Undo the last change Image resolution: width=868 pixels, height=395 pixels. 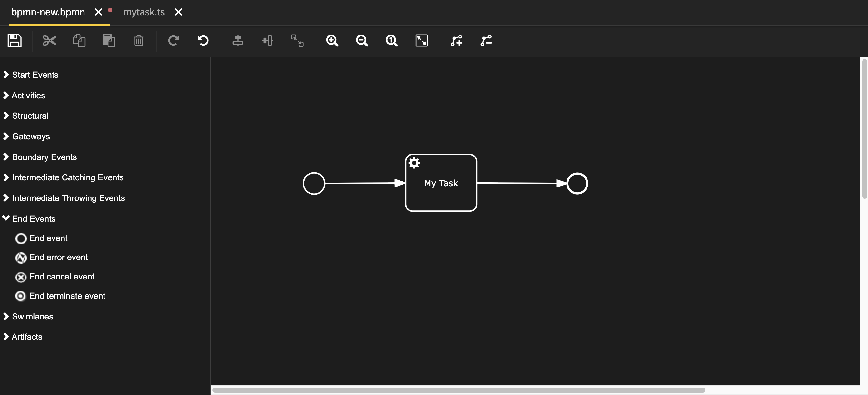[x=202, y=40]
